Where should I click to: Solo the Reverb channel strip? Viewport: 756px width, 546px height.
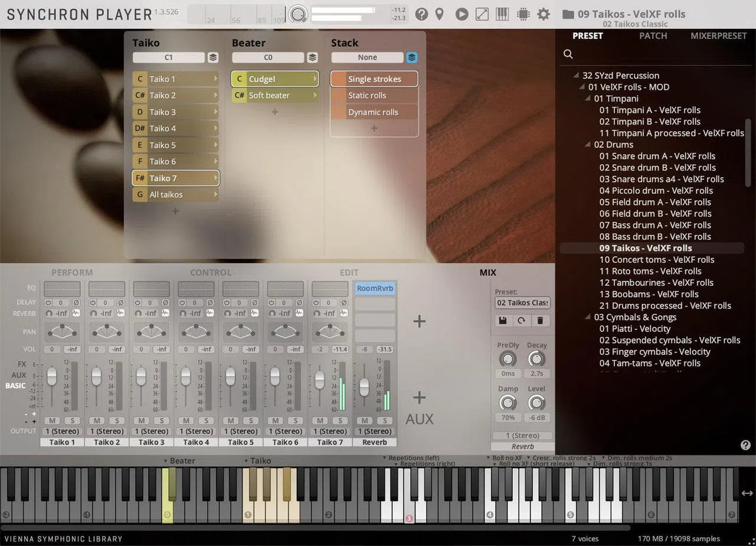(x=385, y=421)
